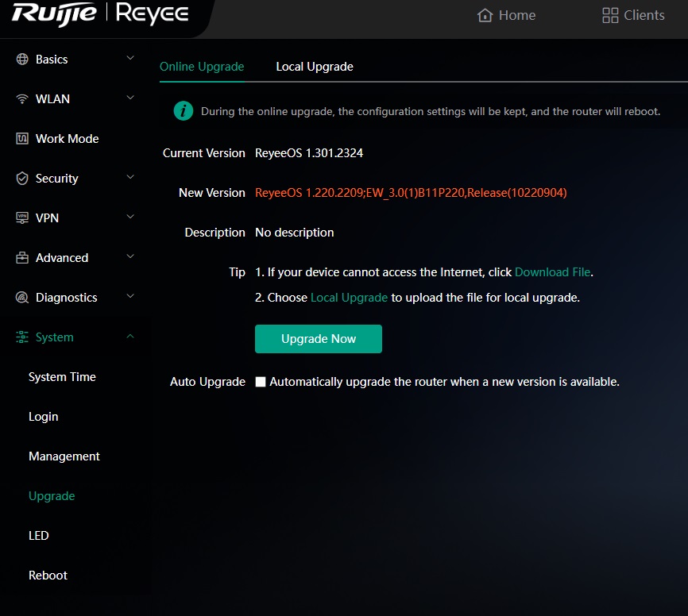This screenshot has width=688, height=616.
Task: Enable the Auto Upgrade checkbox
Action: pyautogui.click(x=261, y=382)
